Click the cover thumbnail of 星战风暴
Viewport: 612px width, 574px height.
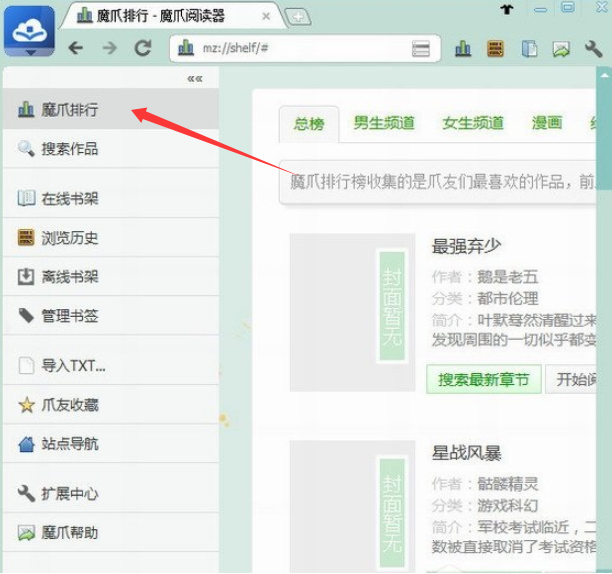pos(352,505)
